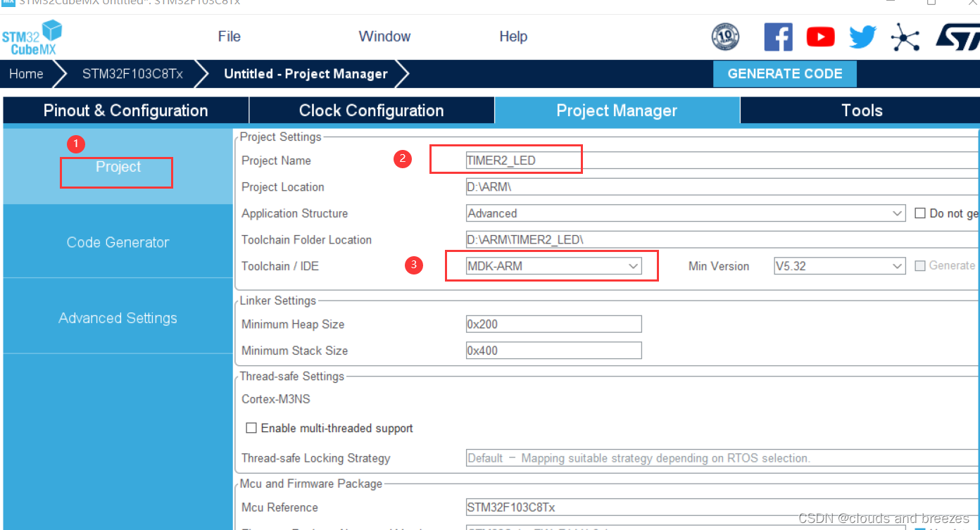Open the Window menu
The width and height of the screenshot is (980, 530).
tap(384, 37)
